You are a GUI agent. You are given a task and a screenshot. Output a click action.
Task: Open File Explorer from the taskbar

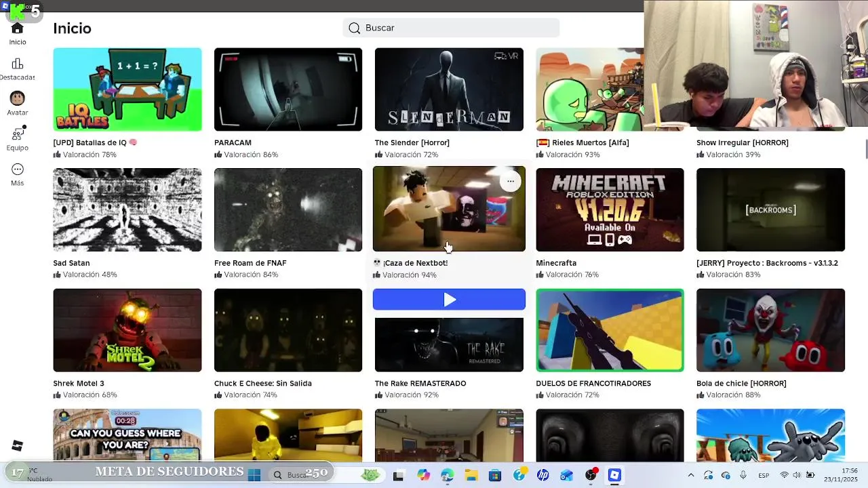471,475
